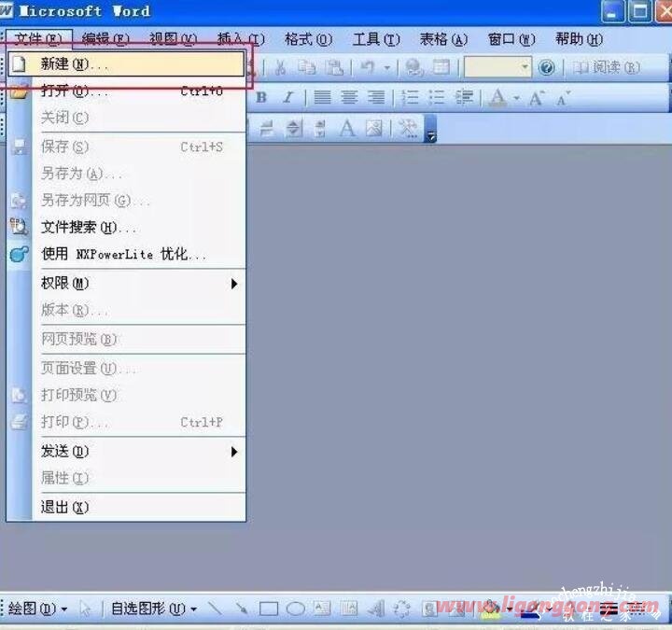This screenshot has height=630, width=672.
Task: Select the Rectangle drawing tool
Action: click(269, 609)
